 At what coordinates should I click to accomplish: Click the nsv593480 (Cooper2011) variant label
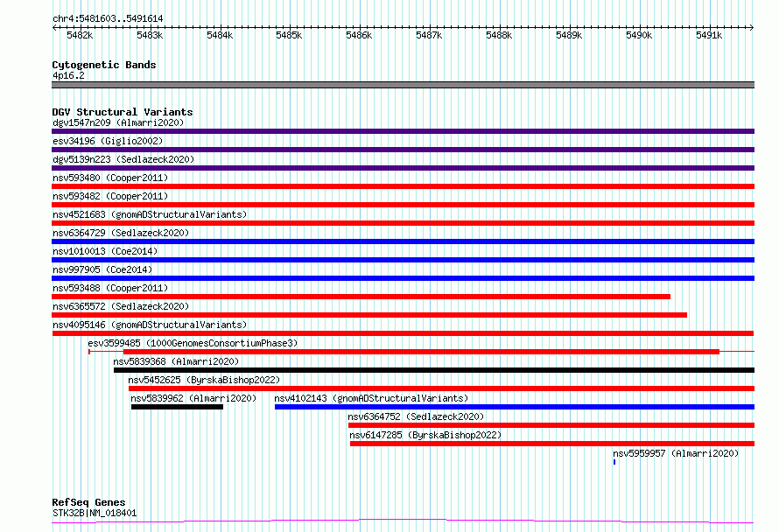(110, 178)
